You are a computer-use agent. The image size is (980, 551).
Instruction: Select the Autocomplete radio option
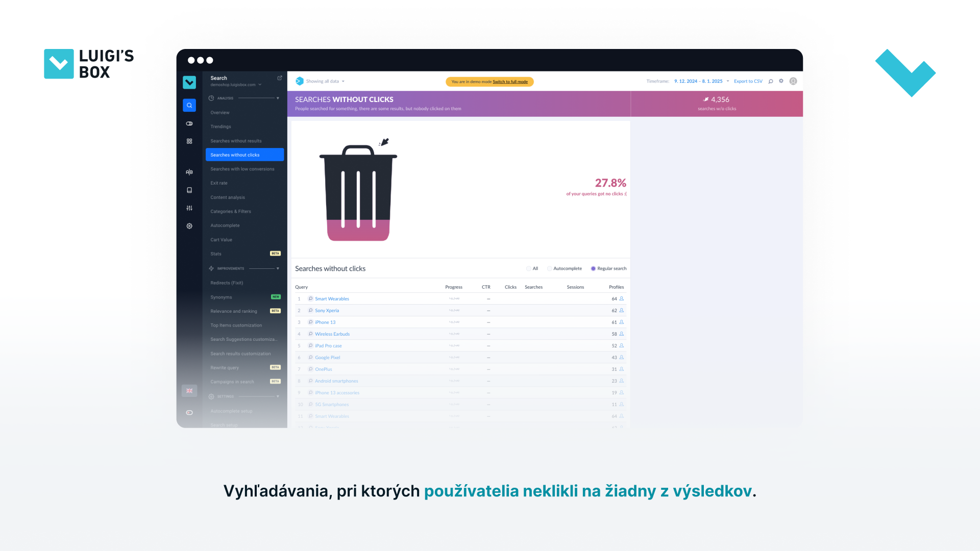point(549,268)
